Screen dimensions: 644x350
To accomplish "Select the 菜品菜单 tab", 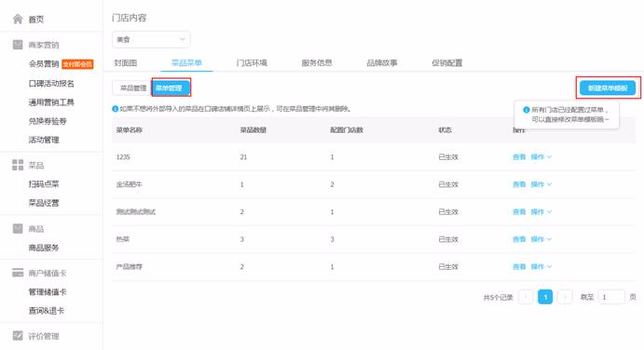I will pyautogui.click(x=186, y=62).
